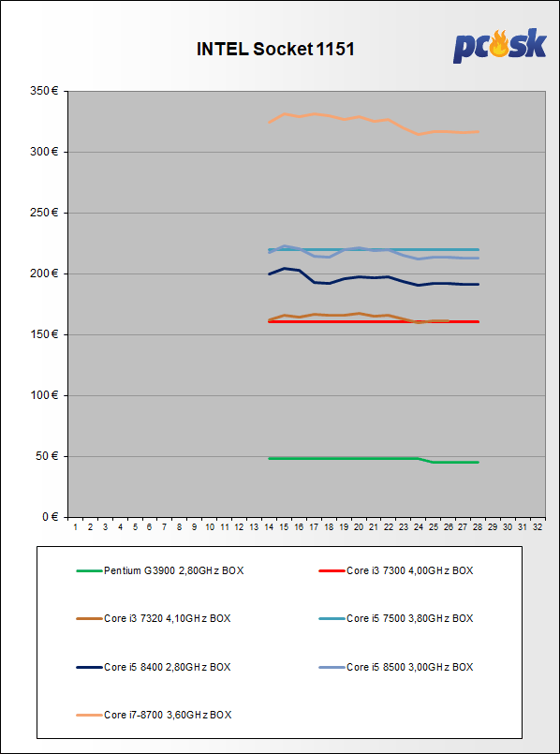Select the Core i5 7500 3,80GHz BOX legend entry
This screenshot has width=560, height=754.
[x=396, y=618]
